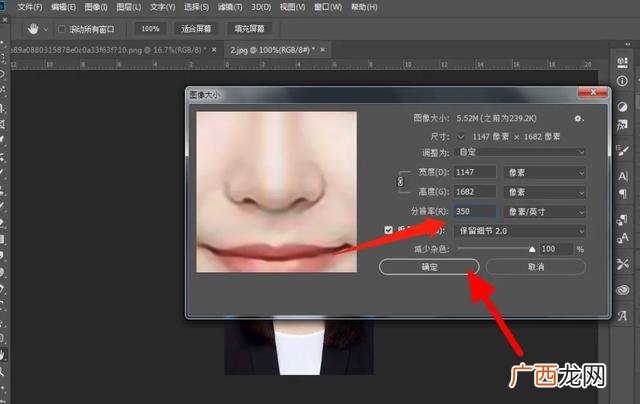
Task: Click the 高度(G) input field showing 1682
Action: point(475,192)
